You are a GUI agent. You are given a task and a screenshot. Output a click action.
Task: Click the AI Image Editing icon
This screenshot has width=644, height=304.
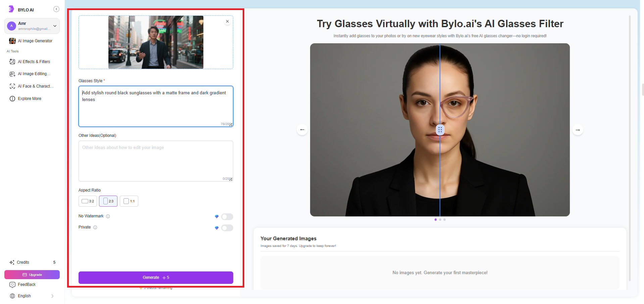tap(12, 74)
